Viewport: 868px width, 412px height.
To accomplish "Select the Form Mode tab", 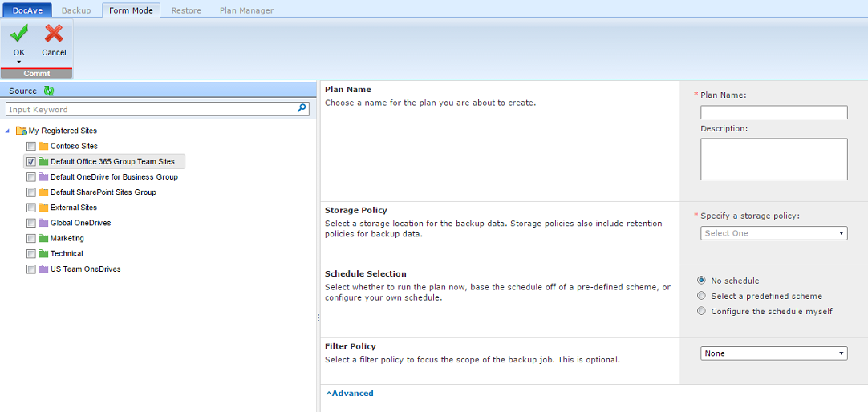I will [132, 10].
